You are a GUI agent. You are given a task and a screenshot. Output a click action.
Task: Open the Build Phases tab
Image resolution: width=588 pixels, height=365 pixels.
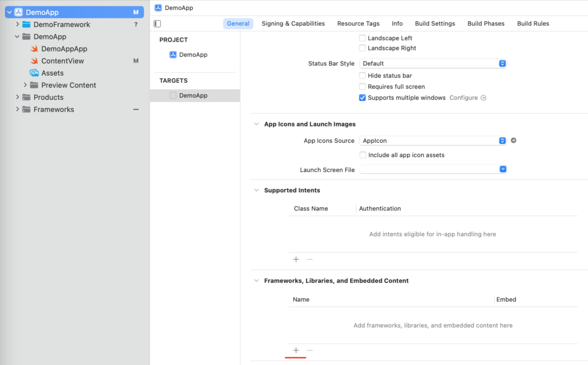coord(486,24)
